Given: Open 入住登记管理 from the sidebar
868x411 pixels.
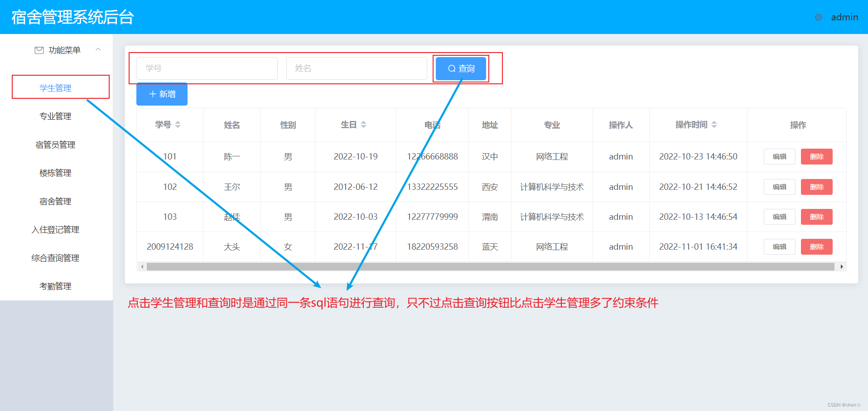Looking at the screenshot, I should point(55,230).
